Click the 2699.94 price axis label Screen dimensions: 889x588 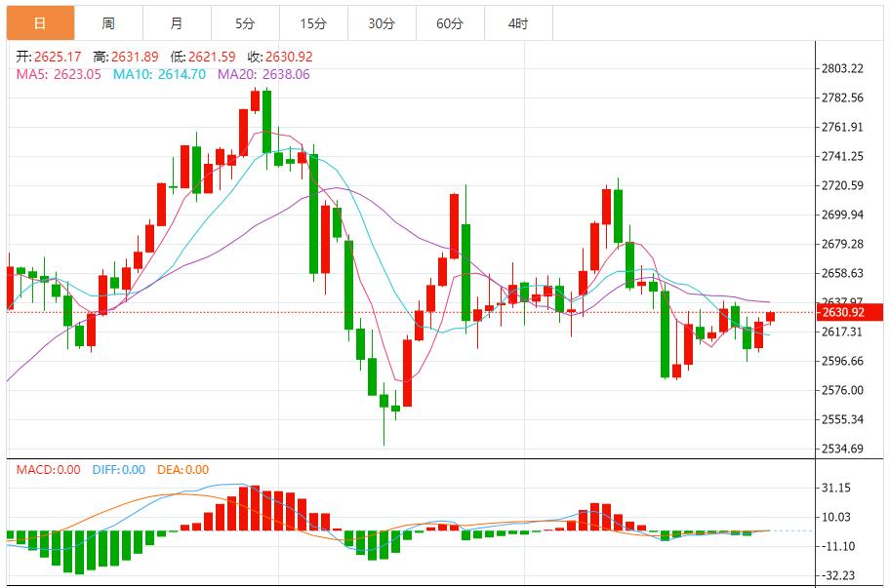842,215
